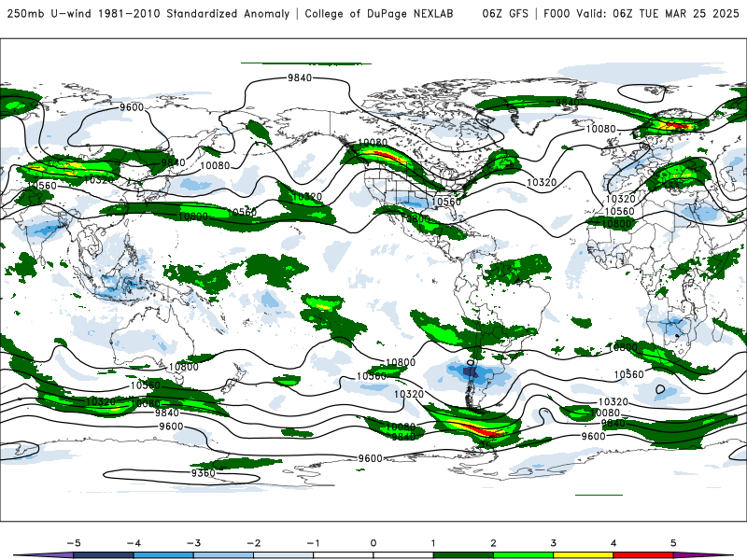
Task: Click the '9840' contour label at top center
Action: pos(300,77)
